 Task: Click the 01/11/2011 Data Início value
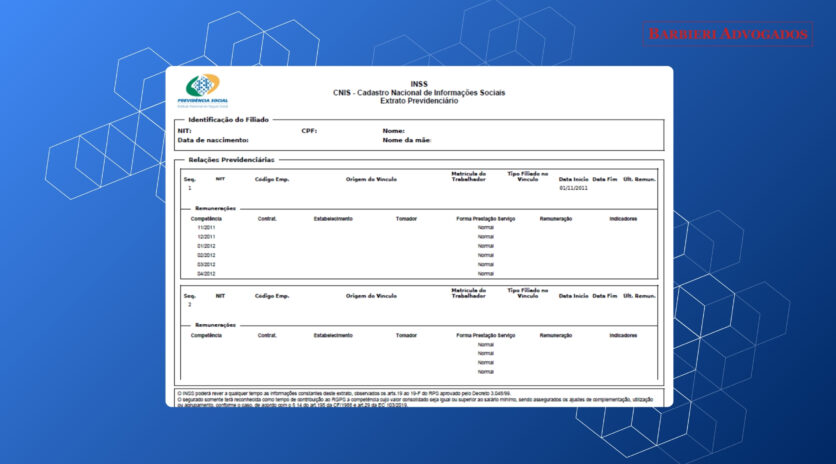click(574, 188)
